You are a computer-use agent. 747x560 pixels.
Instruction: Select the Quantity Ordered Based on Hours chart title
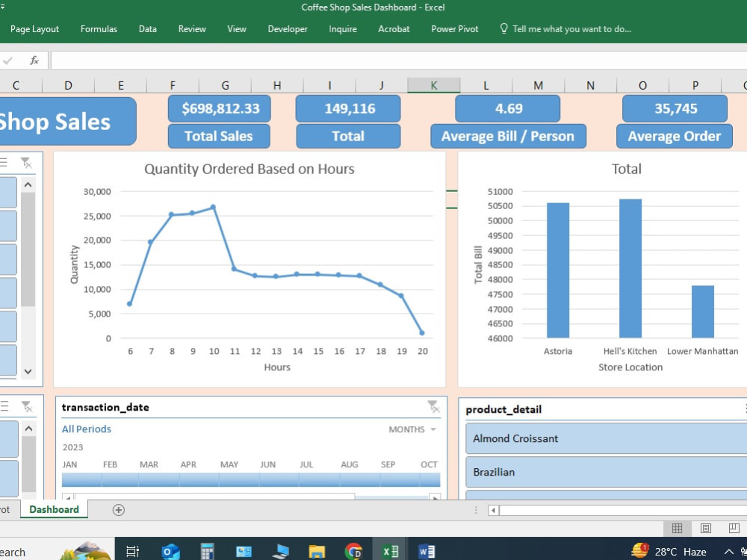pos(249,169)
